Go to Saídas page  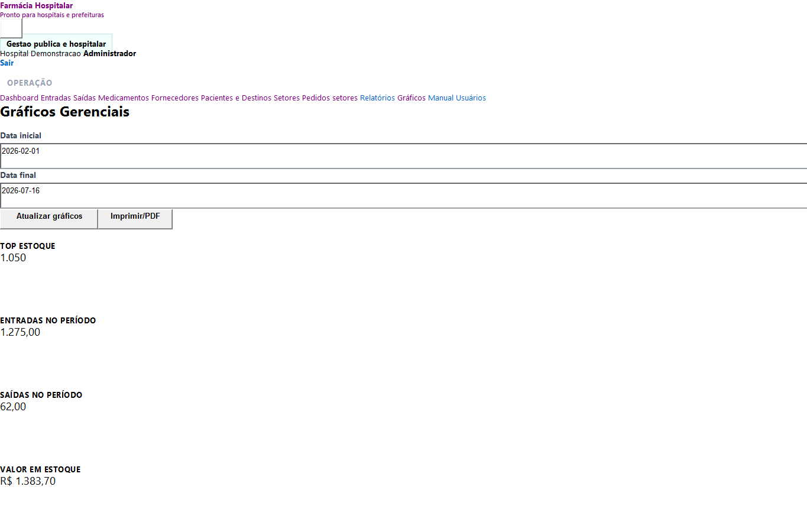[85, 98]
